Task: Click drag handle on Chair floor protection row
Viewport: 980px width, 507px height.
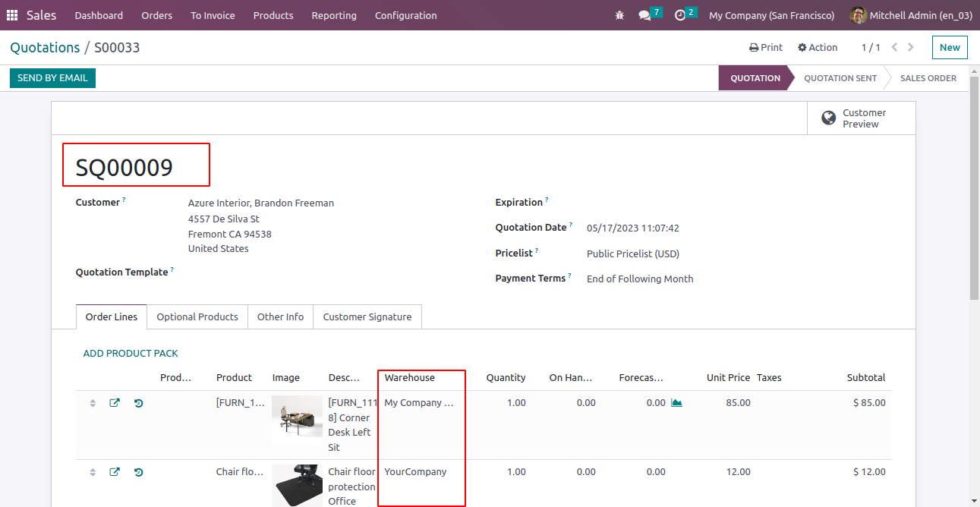Action: [93, 472]
